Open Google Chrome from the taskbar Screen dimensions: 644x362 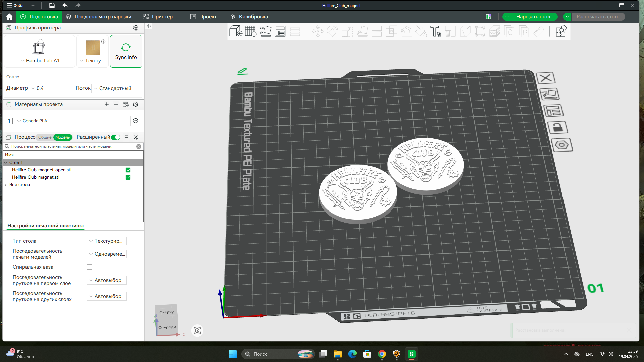pos(382,354)
